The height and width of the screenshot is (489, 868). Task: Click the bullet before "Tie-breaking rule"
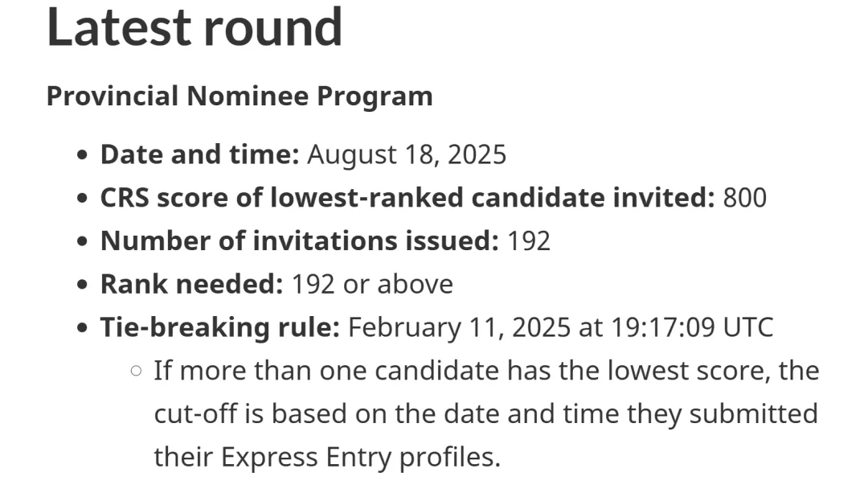pos(82,327)
